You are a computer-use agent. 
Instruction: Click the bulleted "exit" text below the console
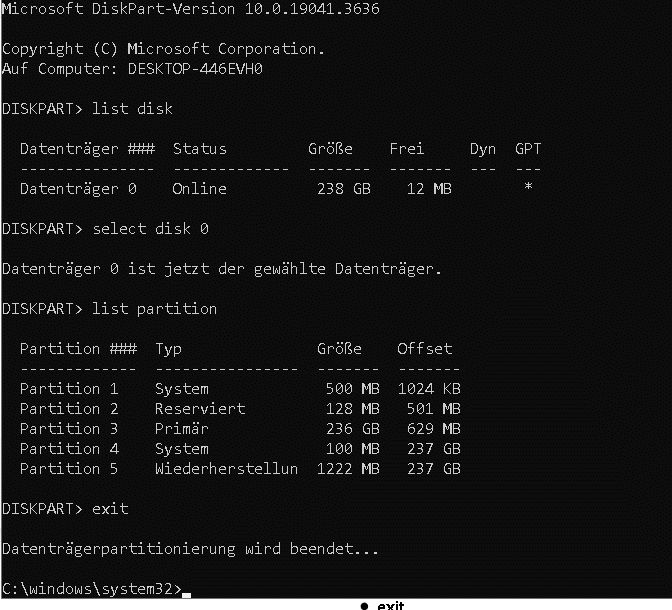click(390, 605)
